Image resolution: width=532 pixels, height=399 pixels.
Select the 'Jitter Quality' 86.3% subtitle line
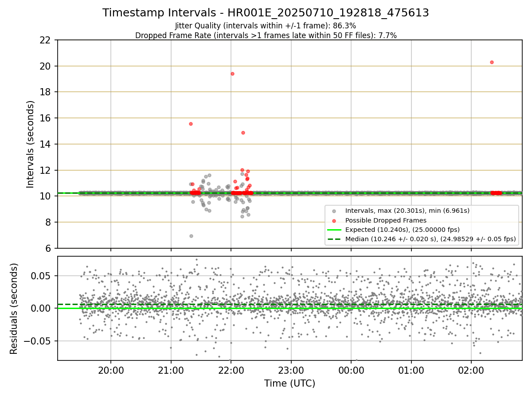click(x=266, y=26)
